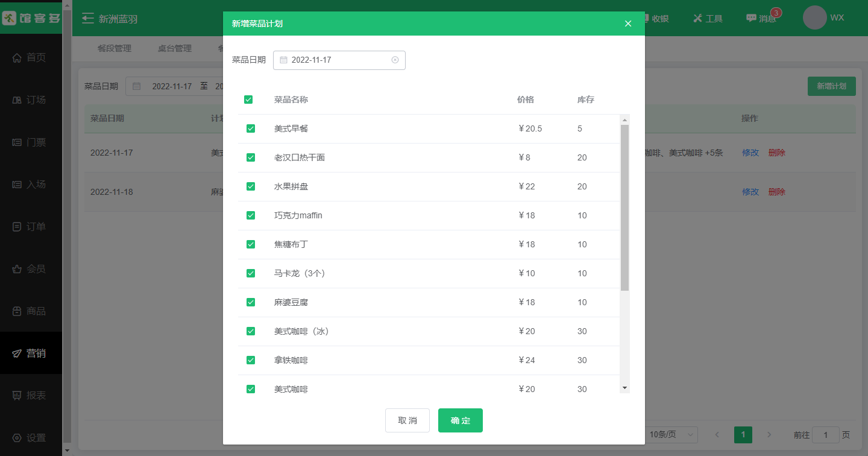Open the 设置 settings gear icon

click(17, 438)
